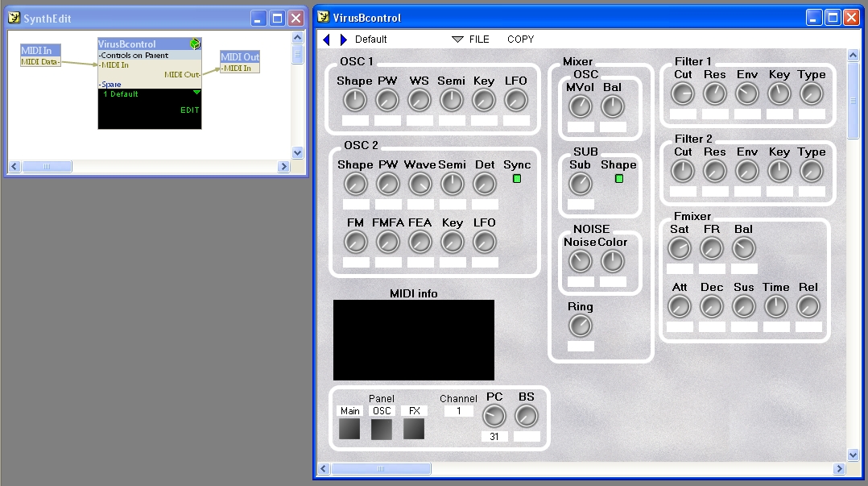Click '1 Default' preset in SynthEdit module
Image resolution: width=868 pixels, height=486 pixels.
pos(121,94)
